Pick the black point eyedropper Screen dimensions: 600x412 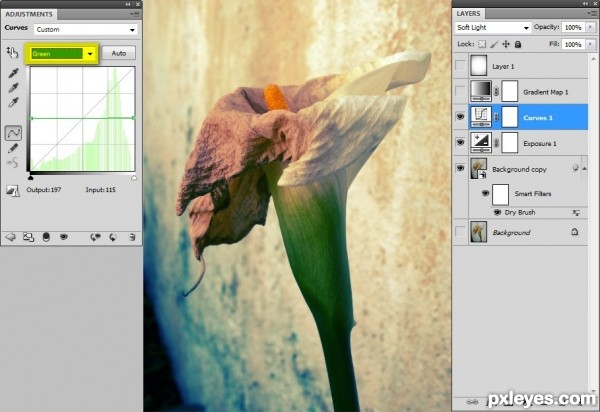click(13, 73)
